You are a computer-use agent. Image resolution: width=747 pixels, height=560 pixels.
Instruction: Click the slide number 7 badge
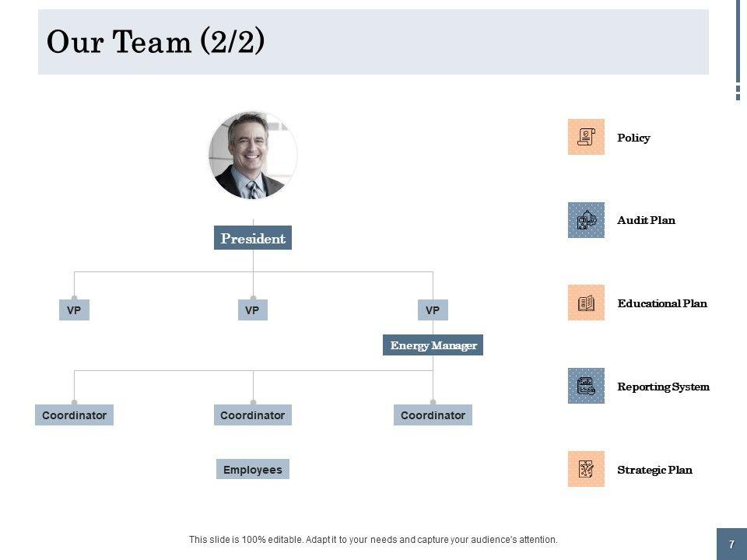click(x=731, y=544)
